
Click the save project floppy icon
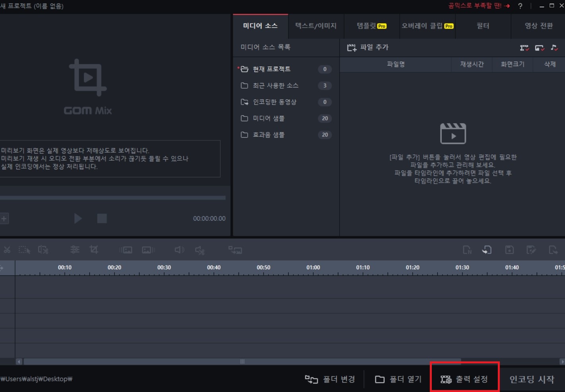[509, 250]
